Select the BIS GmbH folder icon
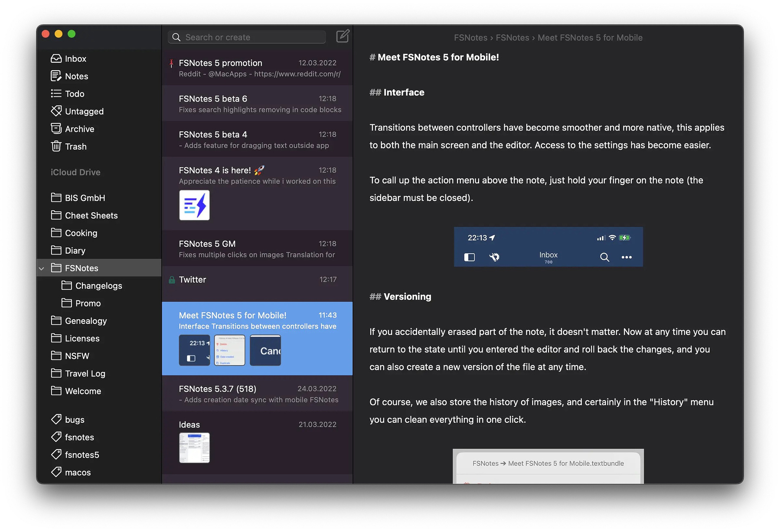The image size is (780, 532). click(56, 198)
